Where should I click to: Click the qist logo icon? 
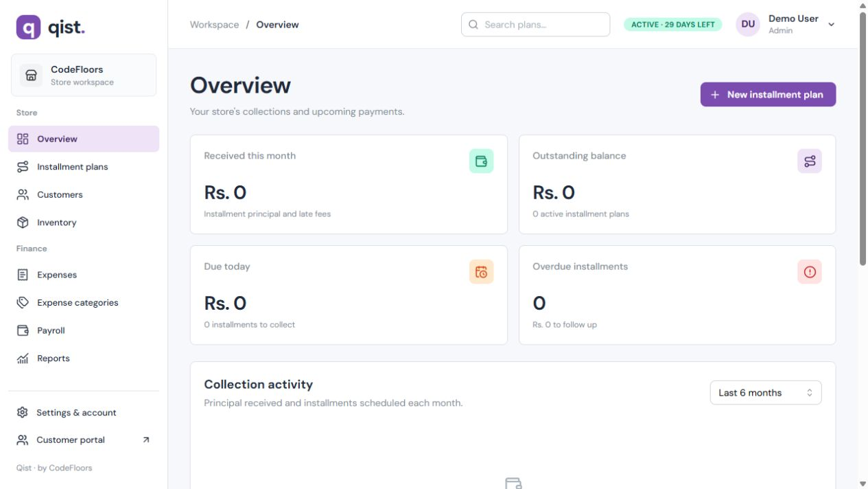tap(28, 27)
